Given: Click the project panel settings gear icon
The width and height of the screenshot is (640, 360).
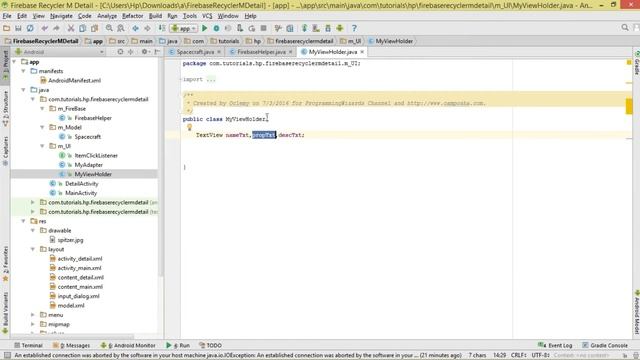Looking at the screenshot, I should [x=144, y=52].
